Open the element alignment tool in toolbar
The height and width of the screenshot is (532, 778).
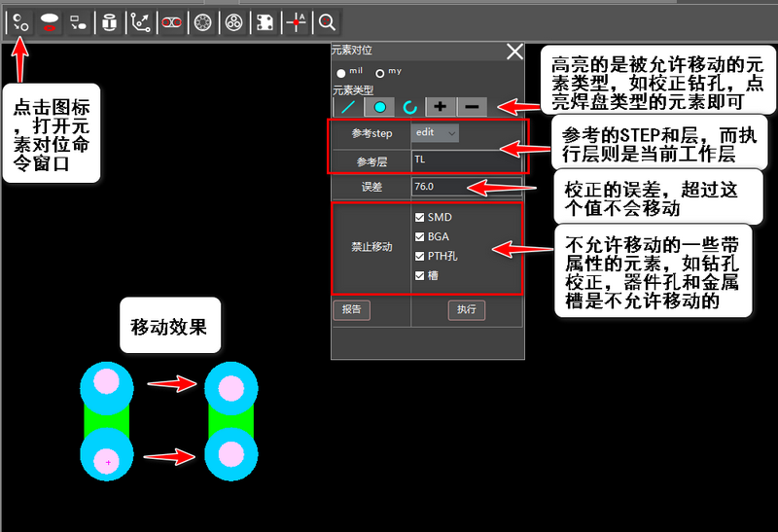coord(19,21)
